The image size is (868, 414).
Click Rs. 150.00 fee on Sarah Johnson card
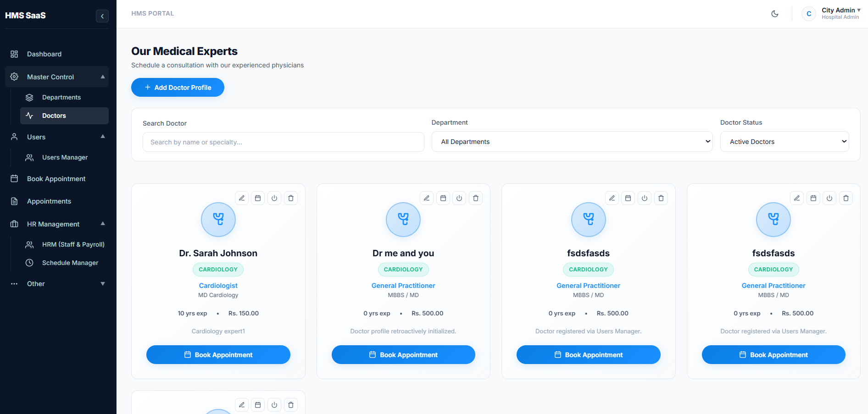(244, 314)
